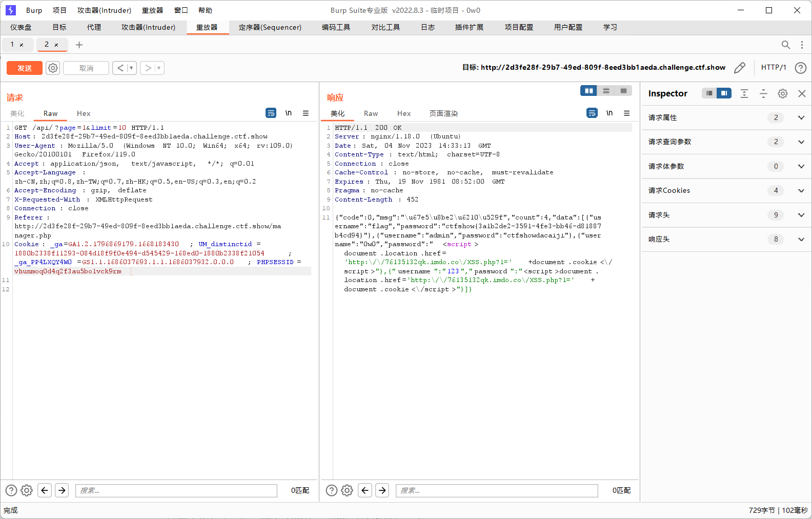The width and height of the screenshot is (812, 519).
Task: Open the Burp menu
Action: [x=34, y=10]
